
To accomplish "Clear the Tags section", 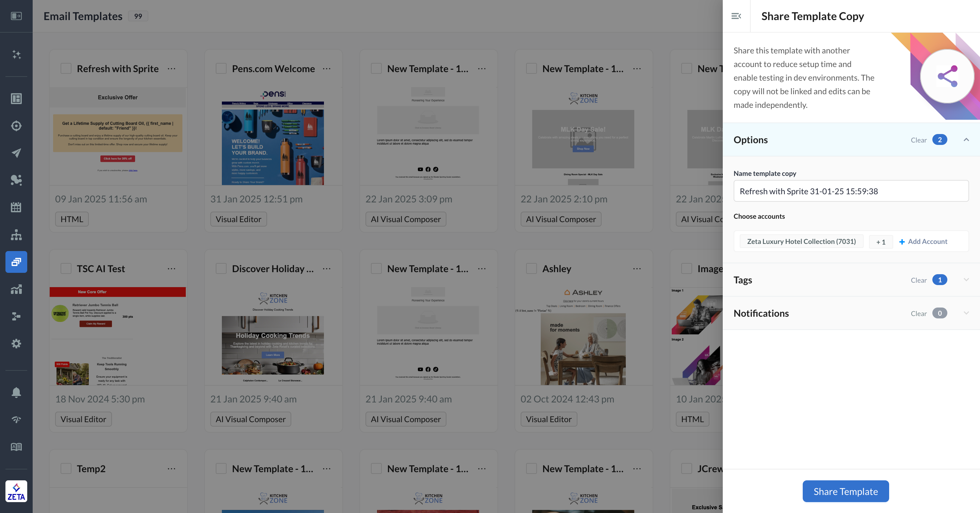I will (918, 280).
